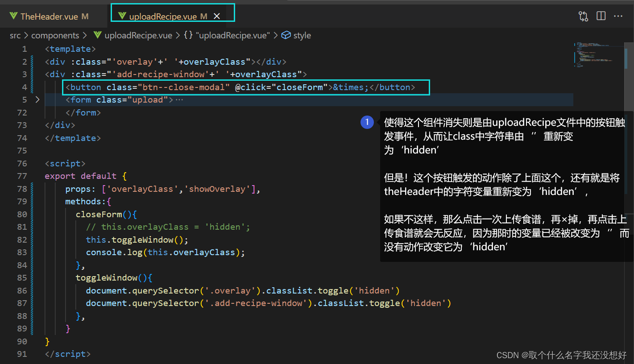
Task: Click the cube icon before style breadcrumb
Action: (x=286, y=35)
